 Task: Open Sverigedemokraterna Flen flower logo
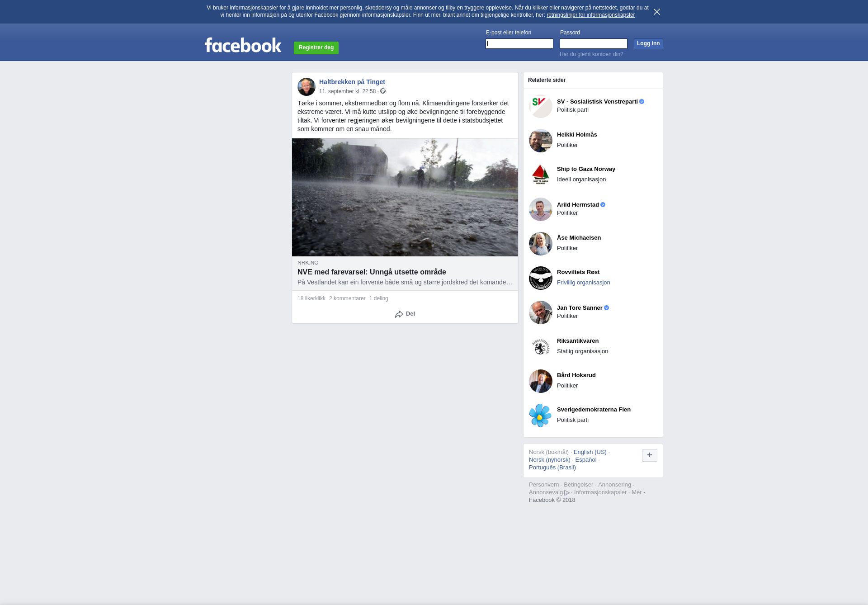[x=541, y=416]
